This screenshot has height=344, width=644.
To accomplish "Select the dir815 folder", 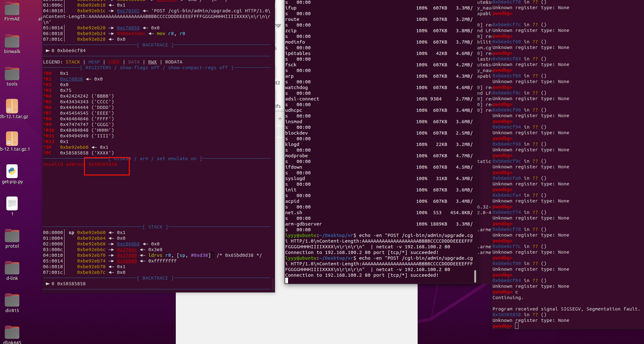I will [12, 301].
